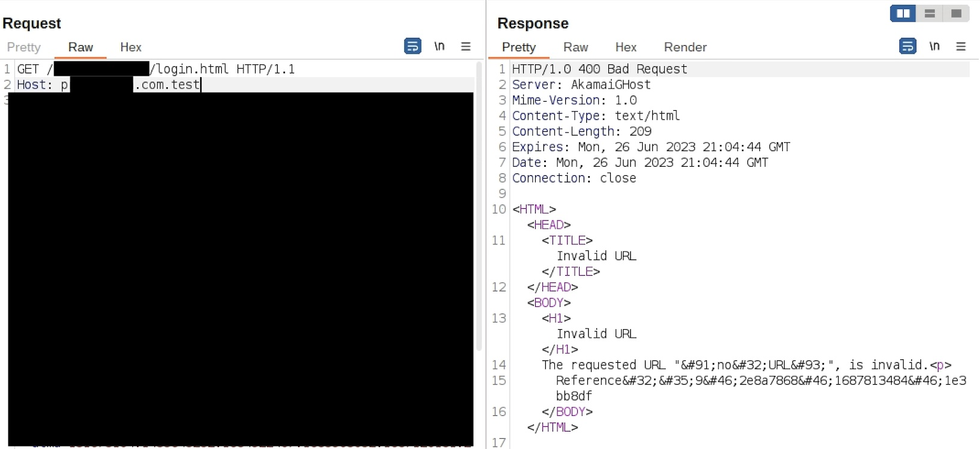Click the GET login.html request line

(x=156, y=69)
